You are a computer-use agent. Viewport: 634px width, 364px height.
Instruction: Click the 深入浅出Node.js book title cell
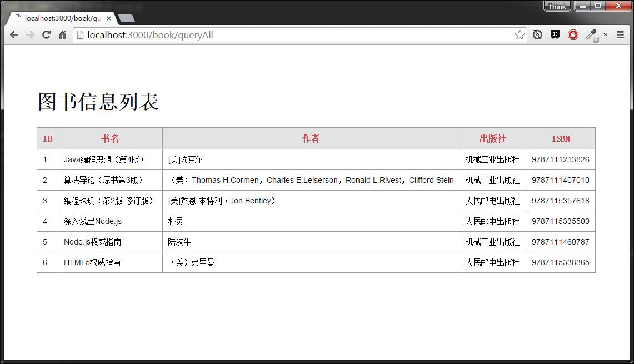pyautogui.click(x=93, y=221)
